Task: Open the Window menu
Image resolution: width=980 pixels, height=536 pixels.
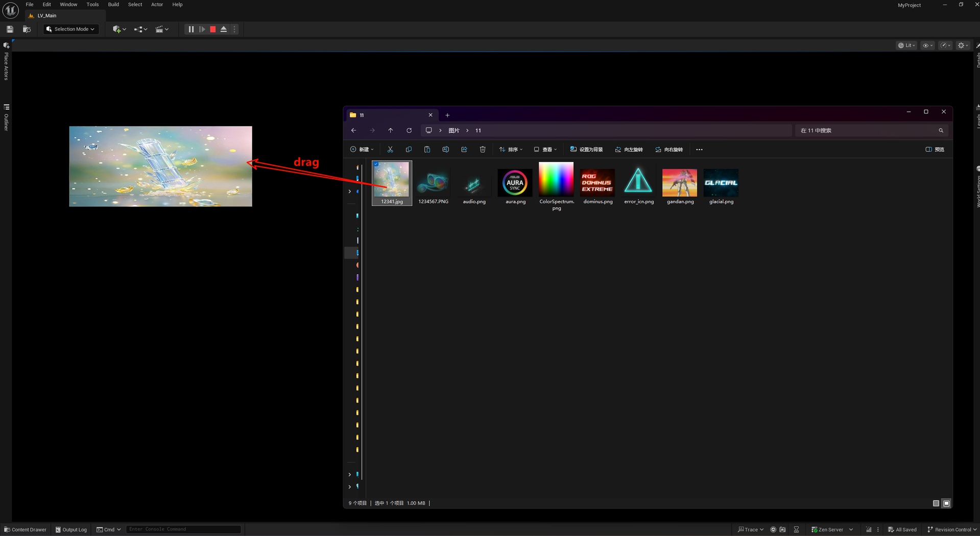Action: point(68,5)
